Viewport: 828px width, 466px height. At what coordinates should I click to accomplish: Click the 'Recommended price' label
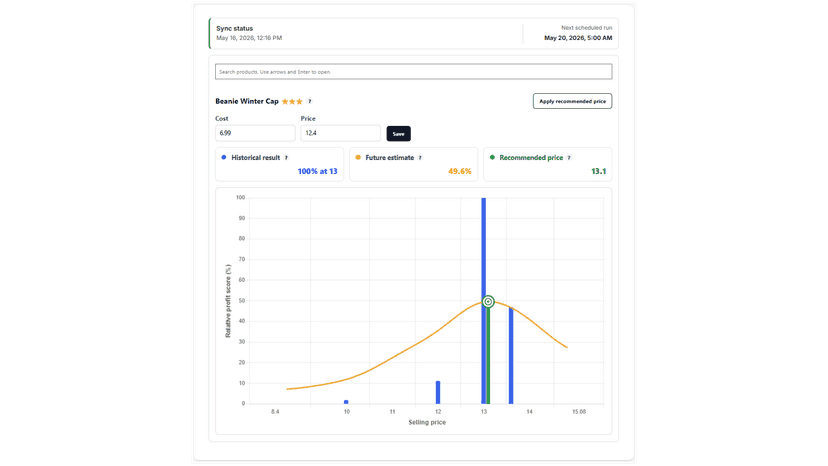click(531, 157)
